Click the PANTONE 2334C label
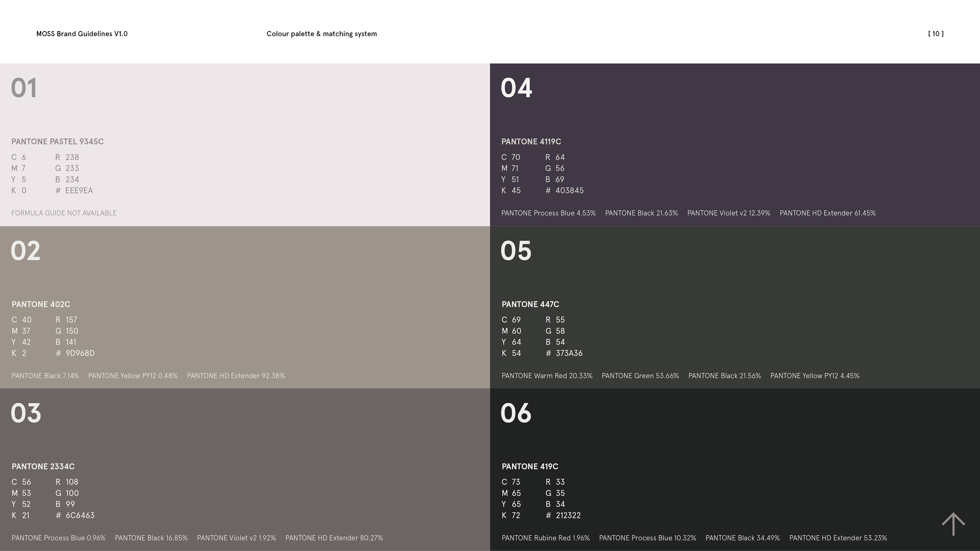Image resolution: width=980 pixels, height=551 pixels. [43, 467]
